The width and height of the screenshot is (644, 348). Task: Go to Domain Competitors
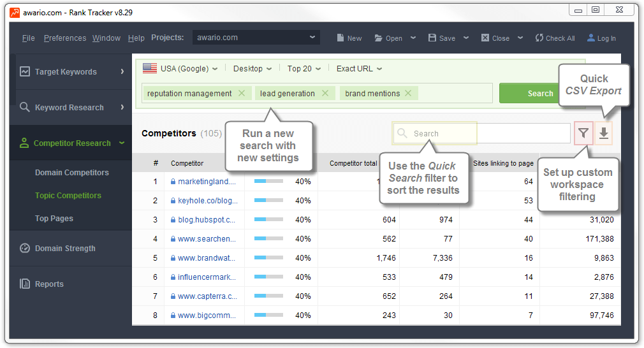72,172
